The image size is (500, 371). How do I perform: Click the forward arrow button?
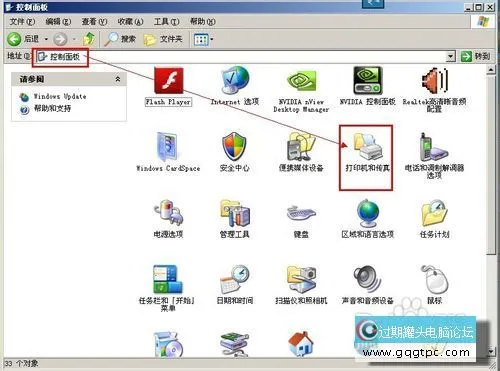point(60,39)
